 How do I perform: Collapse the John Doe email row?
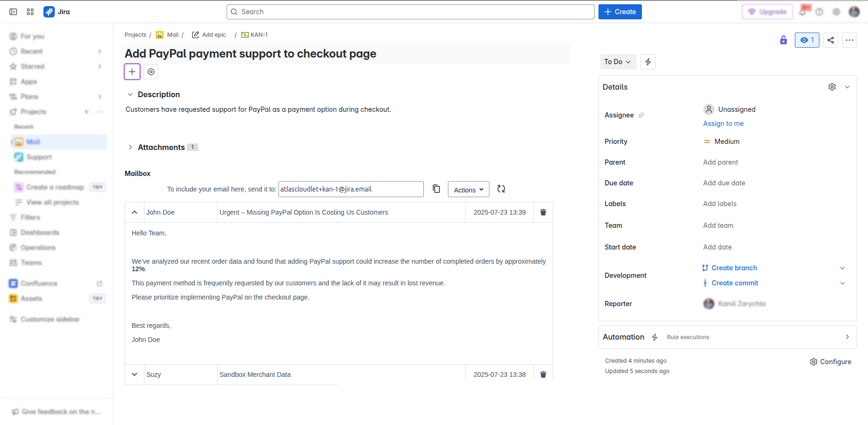coord(135,212)
